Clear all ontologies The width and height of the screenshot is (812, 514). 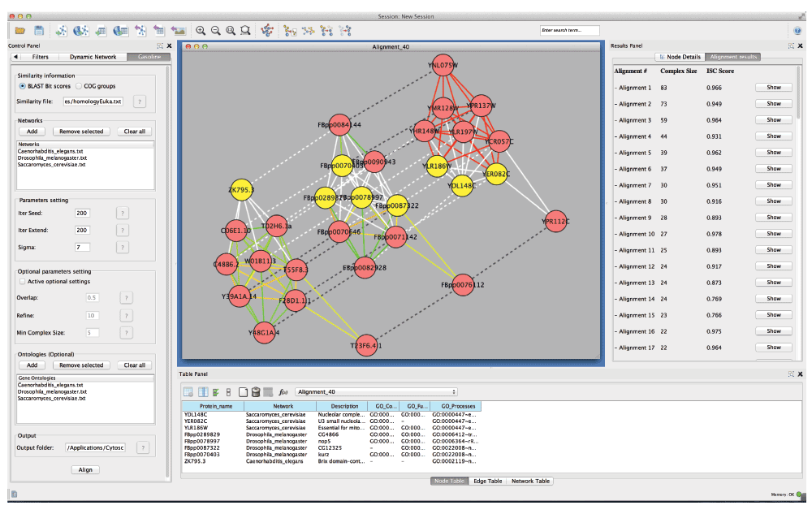click(x=135, y=365)
